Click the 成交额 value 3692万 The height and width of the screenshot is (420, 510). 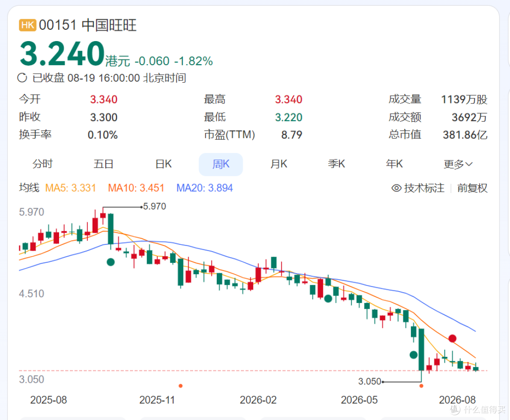coord(469,118)
